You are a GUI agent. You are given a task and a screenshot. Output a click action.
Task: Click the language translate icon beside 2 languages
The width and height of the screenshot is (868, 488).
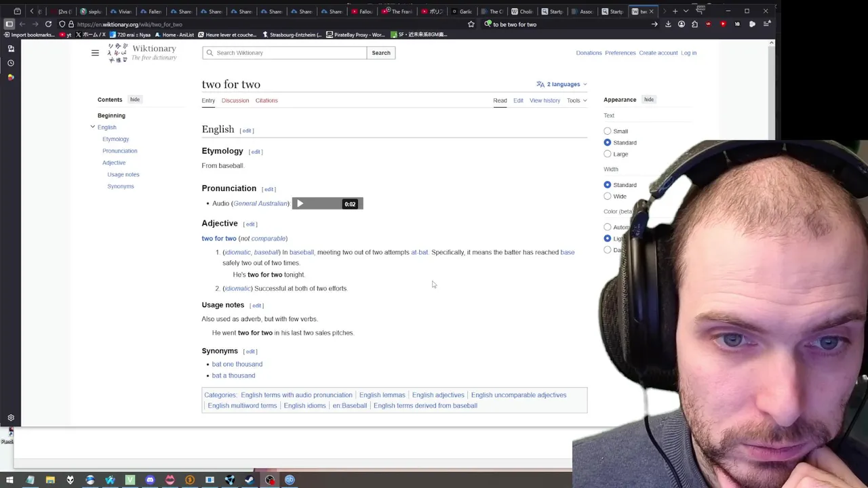coord(540,84)
